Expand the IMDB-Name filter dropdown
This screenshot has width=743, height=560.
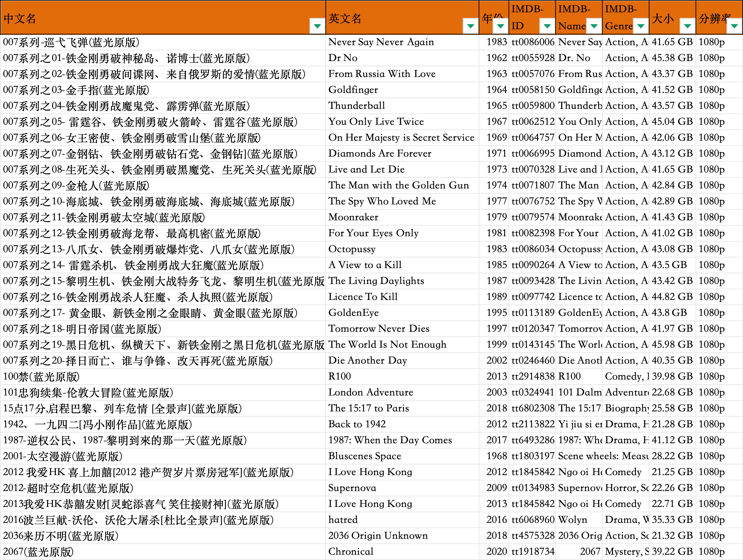point(593,26)
